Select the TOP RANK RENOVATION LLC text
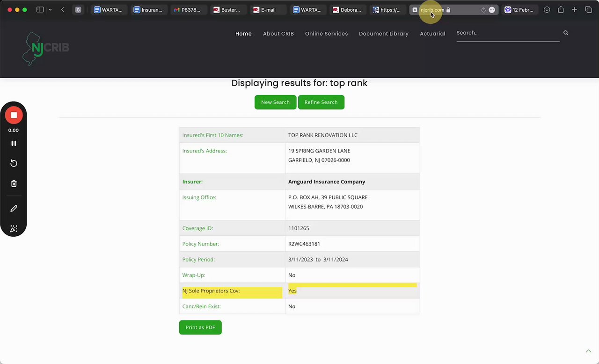The height and width of the screenshot is (364, 599). tap(323, 135)
